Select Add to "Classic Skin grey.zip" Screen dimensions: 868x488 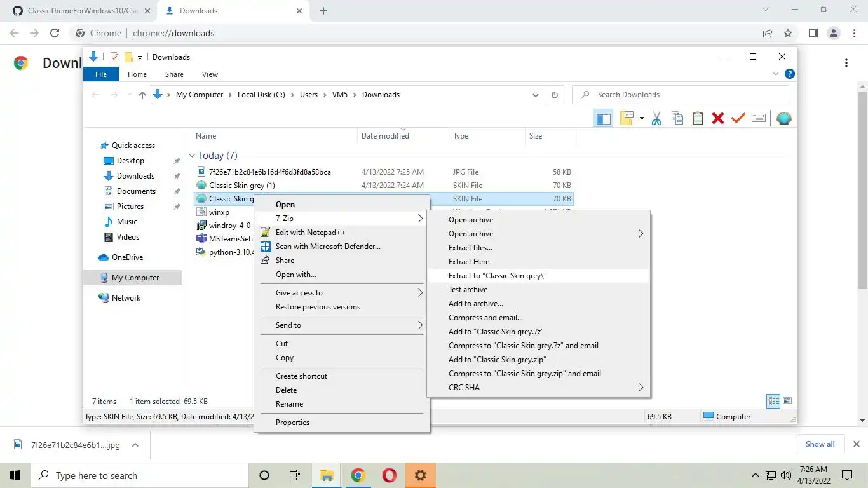pyautogui.click(x=539, y=360)
